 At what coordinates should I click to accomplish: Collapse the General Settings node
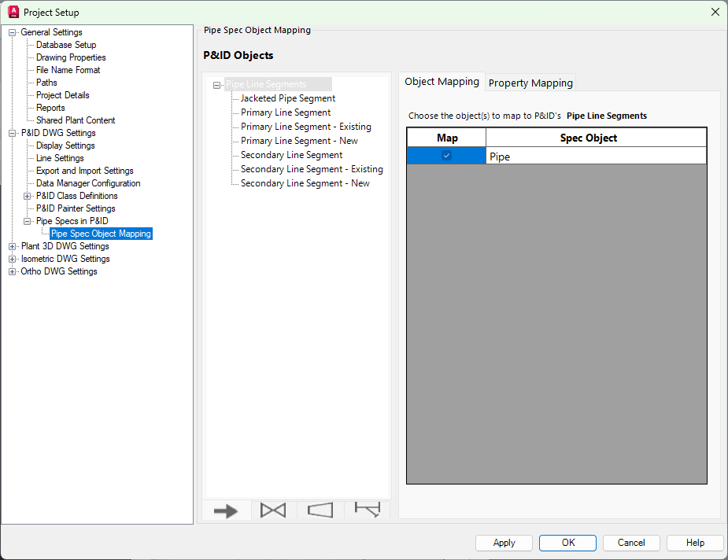[13, 32]
